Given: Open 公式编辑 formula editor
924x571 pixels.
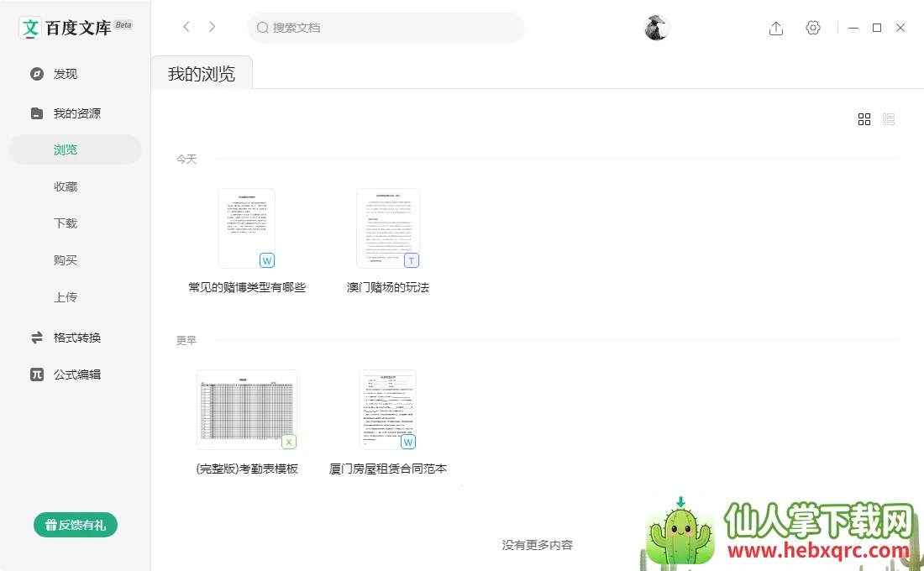Looking at the screenshot, I should pos(76,375).
